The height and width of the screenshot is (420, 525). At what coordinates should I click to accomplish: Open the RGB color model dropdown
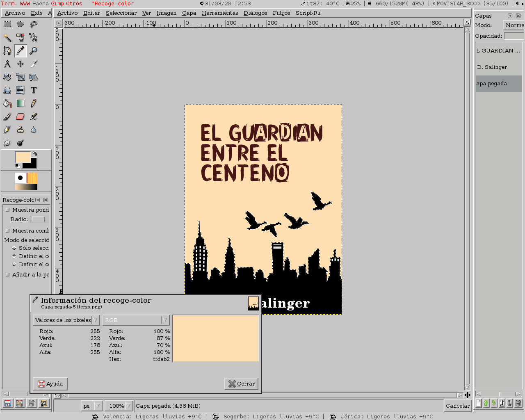click(136, 320)
